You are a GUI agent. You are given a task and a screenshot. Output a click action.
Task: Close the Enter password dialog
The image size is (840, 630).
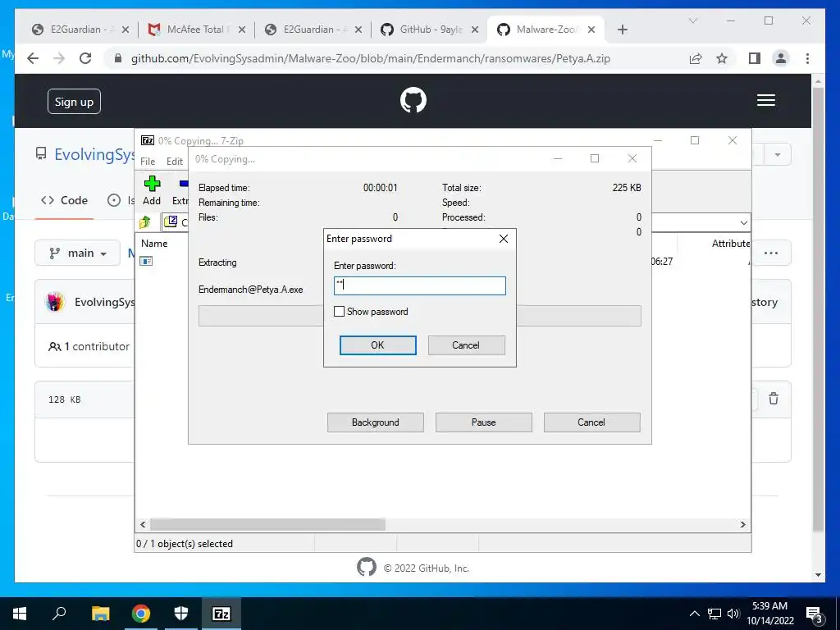[x=504, y=239]
